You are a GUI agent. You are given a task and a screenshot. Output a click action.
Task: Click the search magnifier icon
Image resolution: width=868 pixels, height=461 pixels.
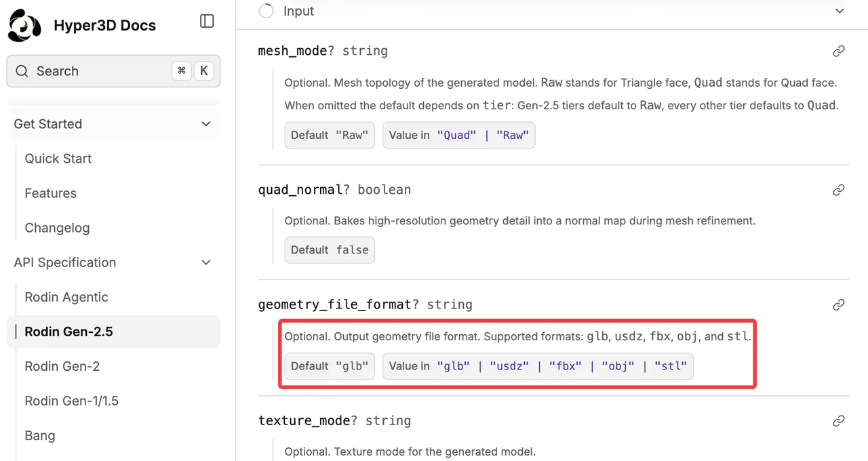22,71
